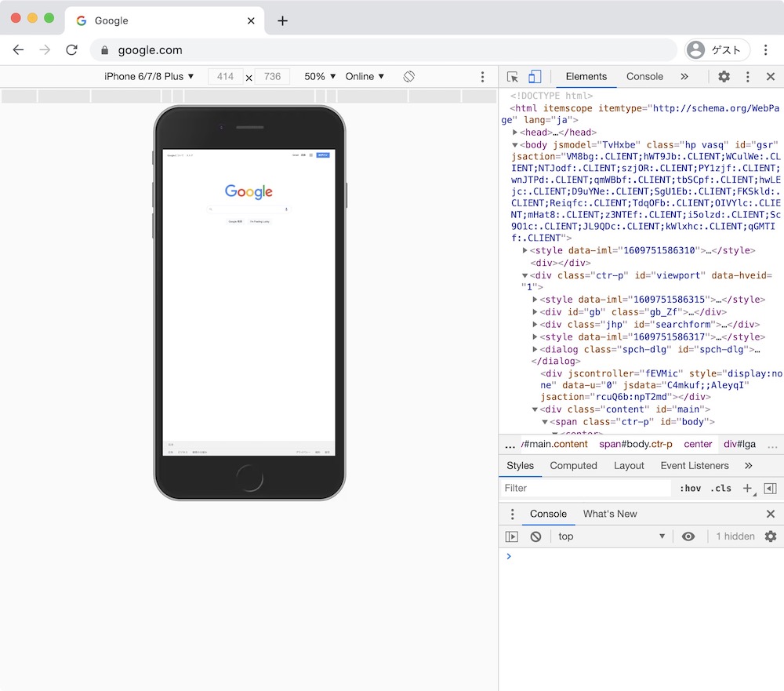784x691 pixels.
Task: Open the drawer three-dot menu
Action: [512, 514]
